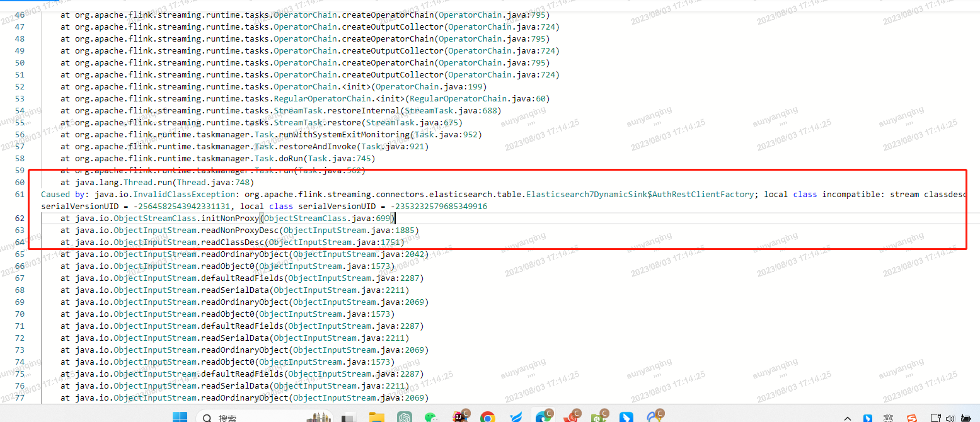Click the blue tray icon beside the chevron
The image size is (980, 422).
868,418
